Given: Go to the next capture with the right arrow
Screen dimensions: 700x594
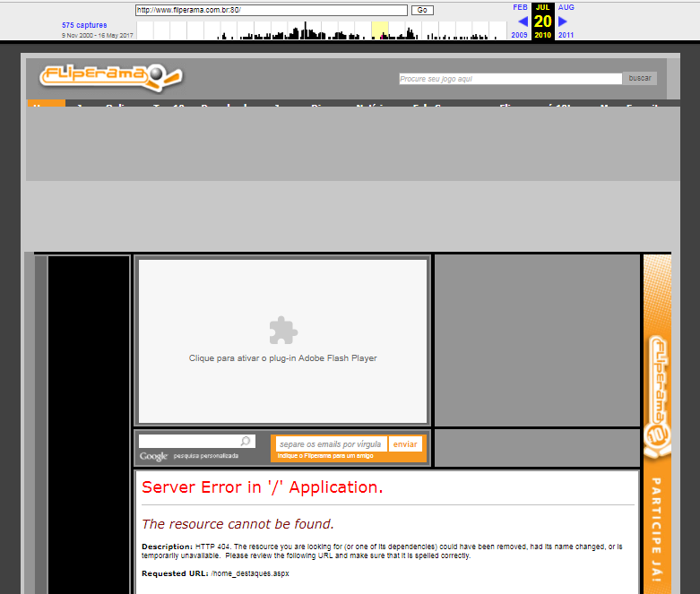Looking at the screenshot, I should pyautogui.click(x=563, y=21).
